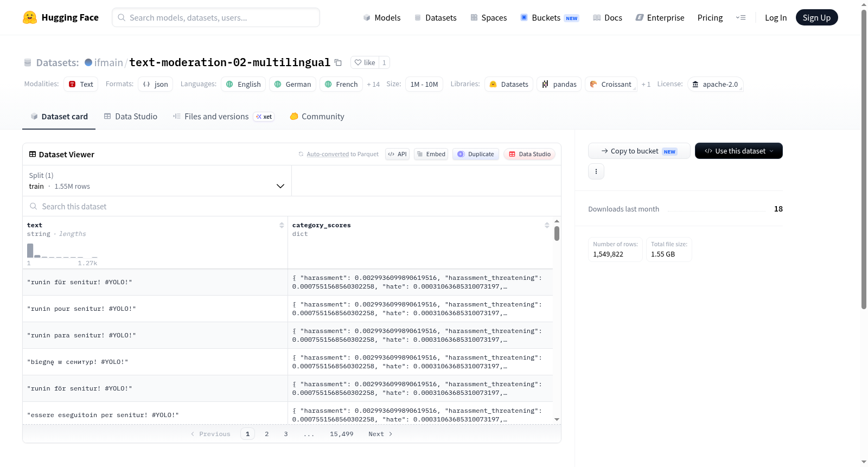Click the Copy to bucket button
Screen dimensions: 868x467
coord(639,151)
